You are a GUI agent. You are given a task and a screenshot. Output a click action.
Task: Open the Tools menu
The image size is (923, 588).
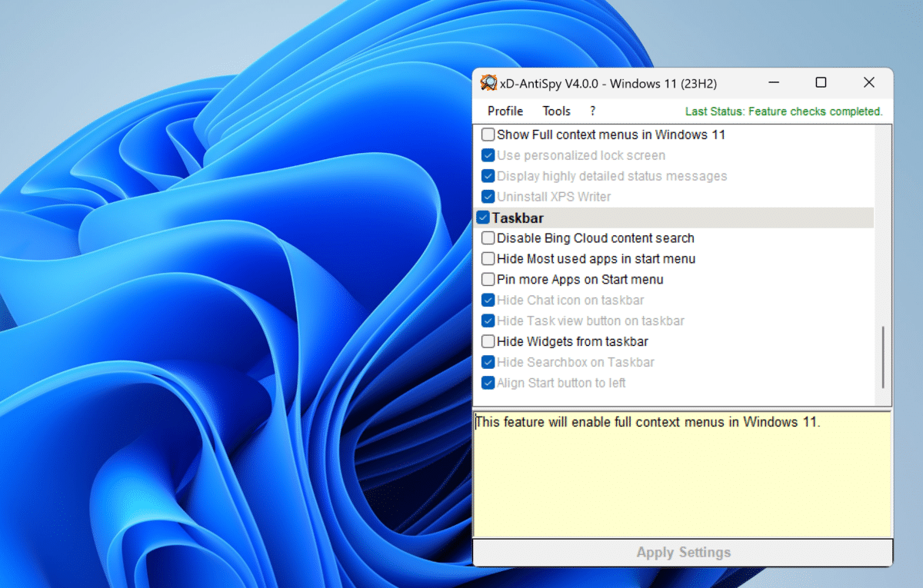click(x=556, y=111)
